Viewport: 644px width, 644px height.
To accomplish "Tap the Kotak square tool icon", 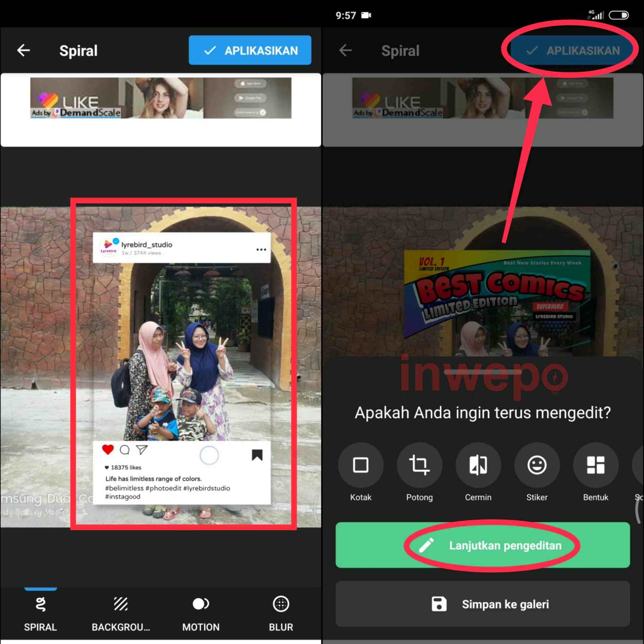I will coord(360,465).
